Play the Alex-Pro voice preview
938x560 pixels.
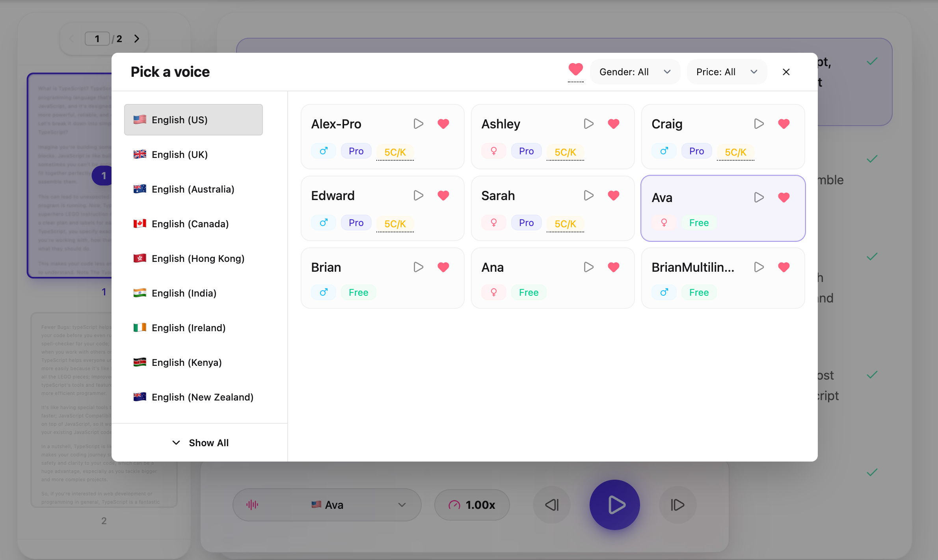419,124
